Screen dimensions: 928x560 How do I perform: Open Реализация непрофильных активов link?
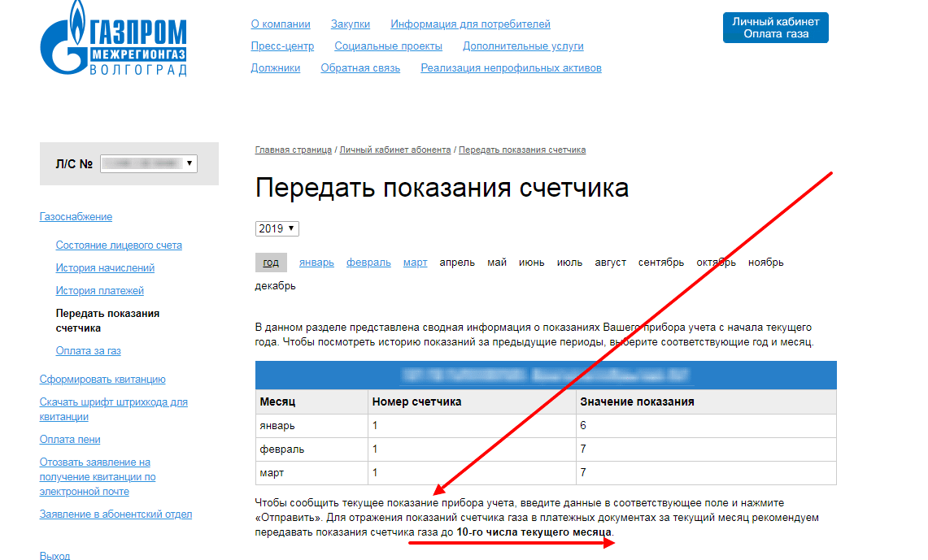[x=512, y=68]
